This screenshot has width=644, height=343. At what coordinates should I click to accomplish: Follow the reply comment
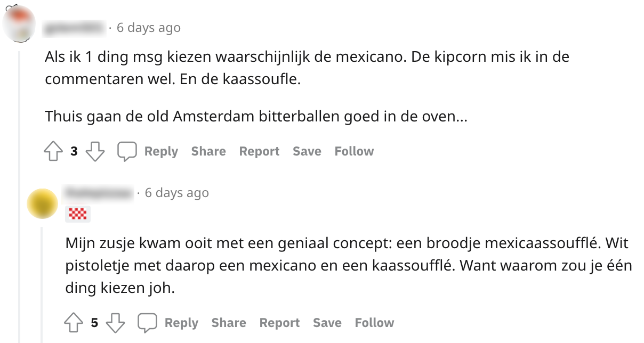click(374, 323)
